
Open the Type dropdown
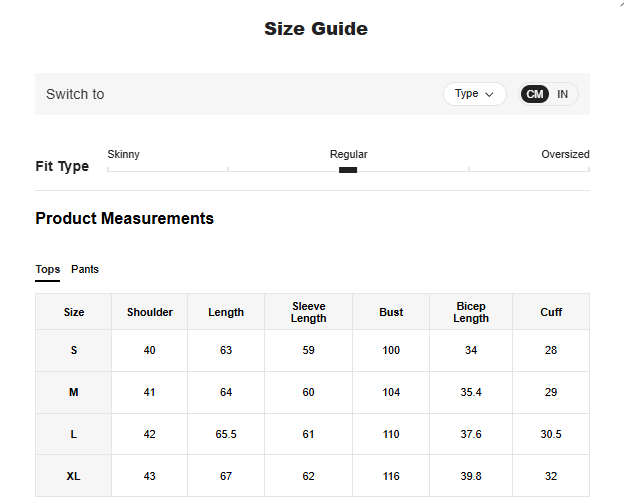coord(474,94)
